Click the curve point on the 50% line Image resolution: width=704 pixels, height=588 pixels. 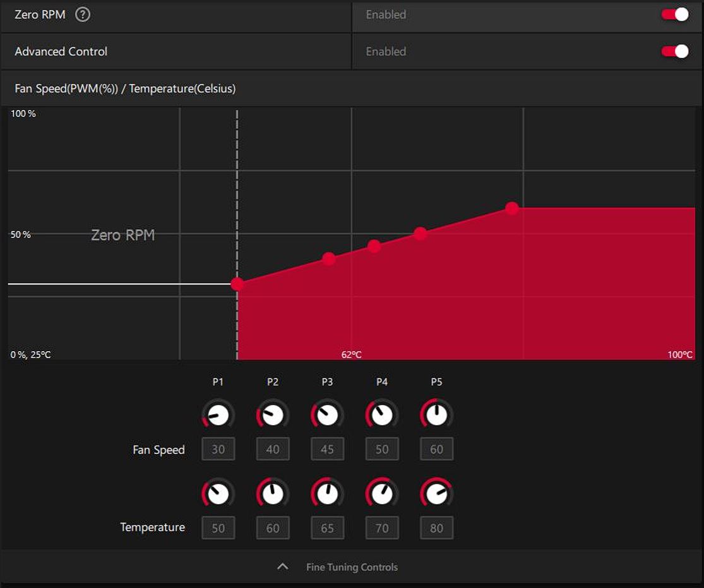coord(421,234)
